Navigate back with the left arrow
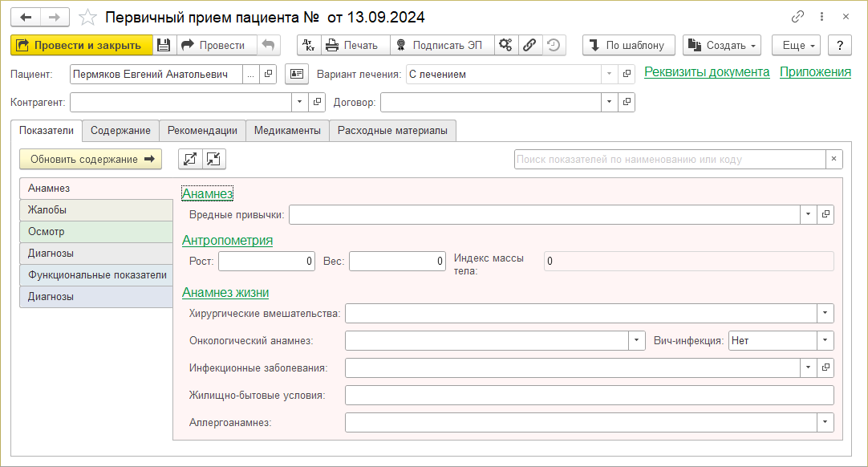The width and height of the screenshot is (868, 467). [x=26, y=17]
